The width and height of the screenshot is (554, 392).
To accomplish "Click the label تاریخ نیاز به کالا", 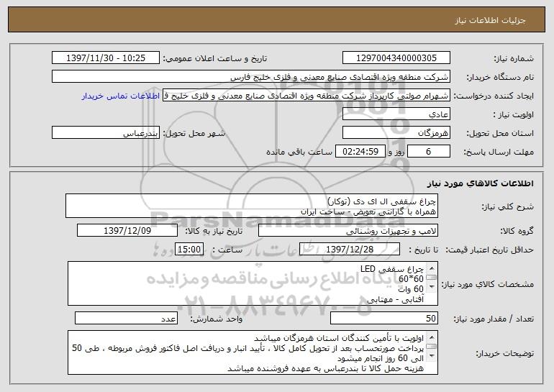I will pyautogui.click(x=214, y=232).
